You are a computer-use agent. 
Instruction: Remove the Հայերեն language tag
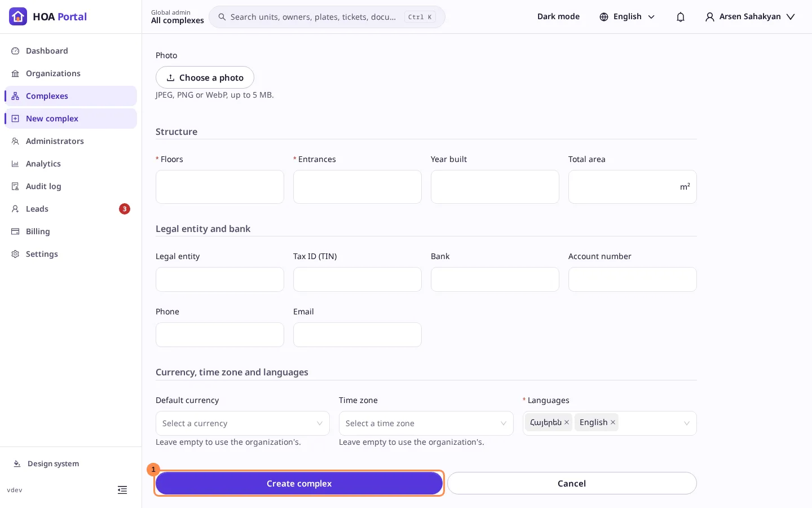(567, 422)
